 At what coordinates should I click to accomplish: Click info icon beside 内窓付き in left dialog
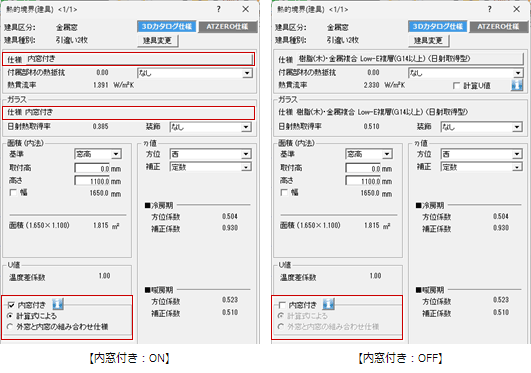coord(58,304)
